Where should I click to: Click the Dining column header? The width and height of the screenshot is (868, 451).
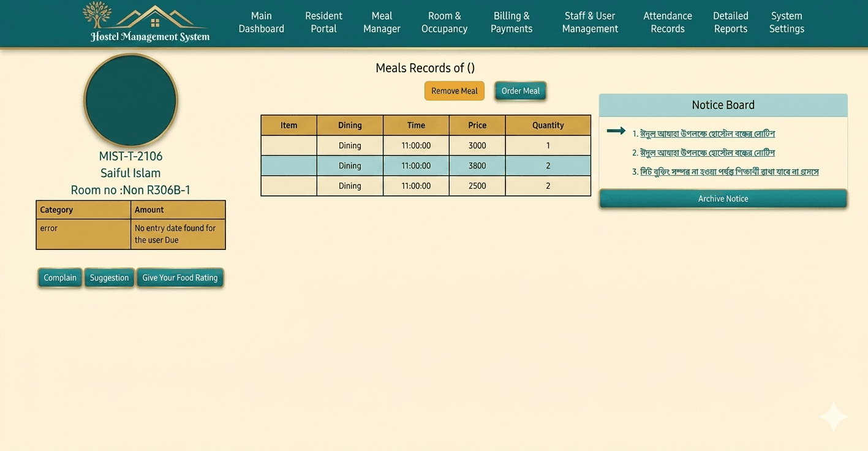pyautogui.click(x=350, y=125)
